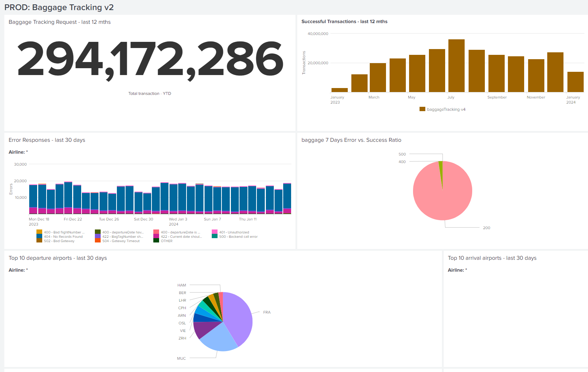Click the 400 - Bad flightNumber legend swatch
Image resolution: width=588 pixels, height=372 pixels.
(39, 232)
